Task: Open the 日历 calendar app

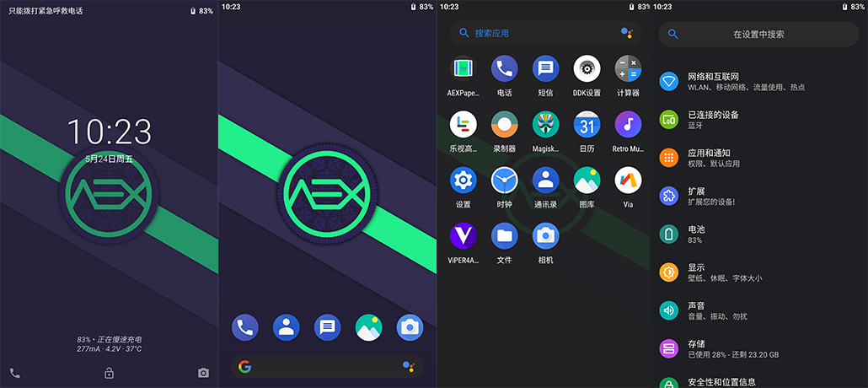Action: pos(587,124)
